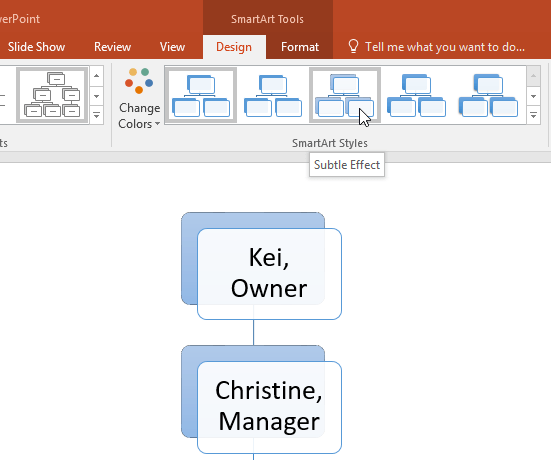This screenshot has width=551, height=460.
Task: Click the lightbulb Tell Me icon
Action: coord(353,46)
